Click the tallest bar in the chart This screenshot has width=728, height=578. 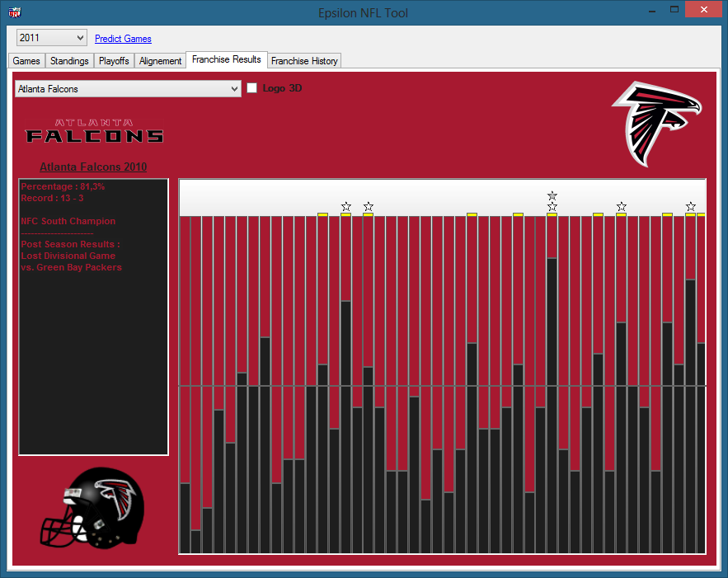(552, 404)
